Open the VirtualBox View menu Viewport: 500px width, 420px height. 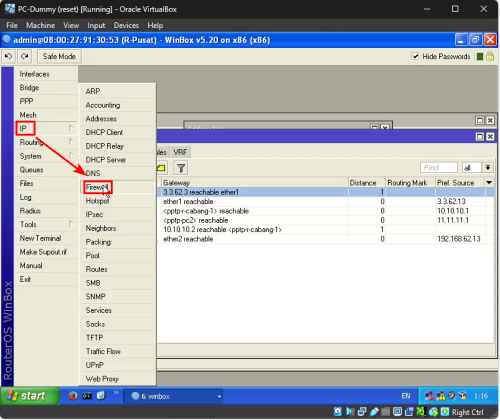[x=71, y=25]
